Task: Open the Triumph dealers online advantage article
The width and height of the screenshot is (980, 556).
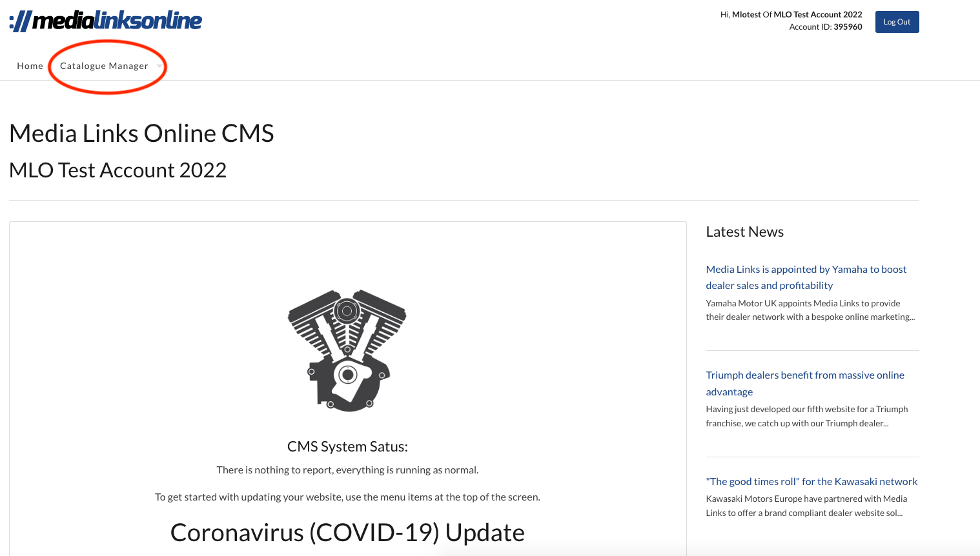Action: 804,382
